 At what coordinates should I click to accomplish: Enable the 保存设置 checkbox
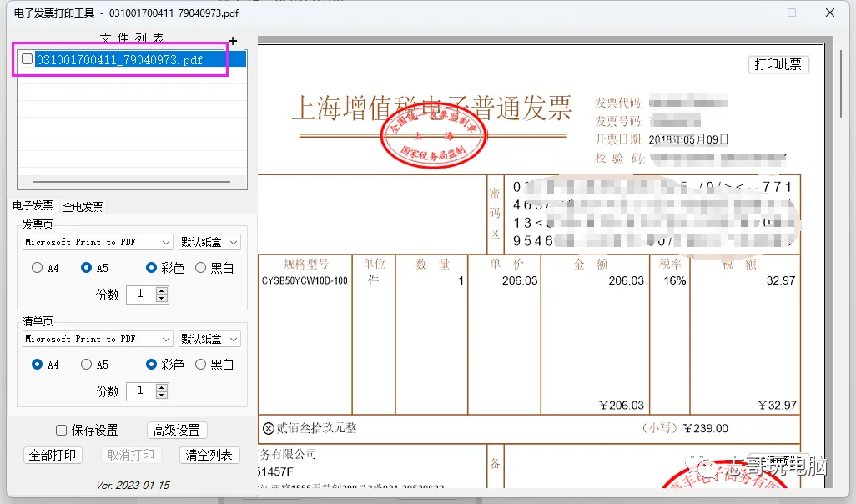[x=62, y=431]
